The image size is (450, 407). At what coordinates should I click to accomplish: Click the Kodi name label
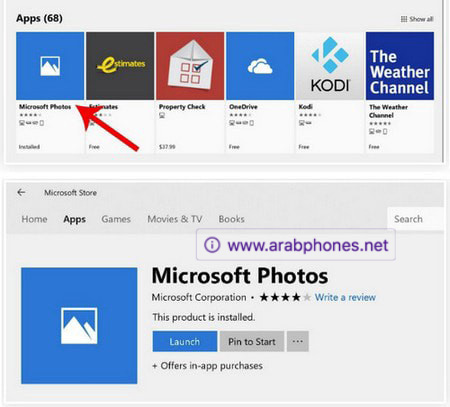306,107
